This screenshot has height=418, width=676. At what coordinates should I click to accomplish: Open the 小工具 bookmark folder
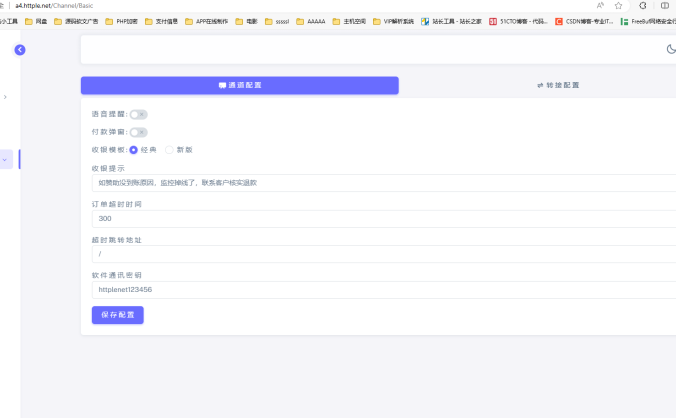tap(9, 21)
